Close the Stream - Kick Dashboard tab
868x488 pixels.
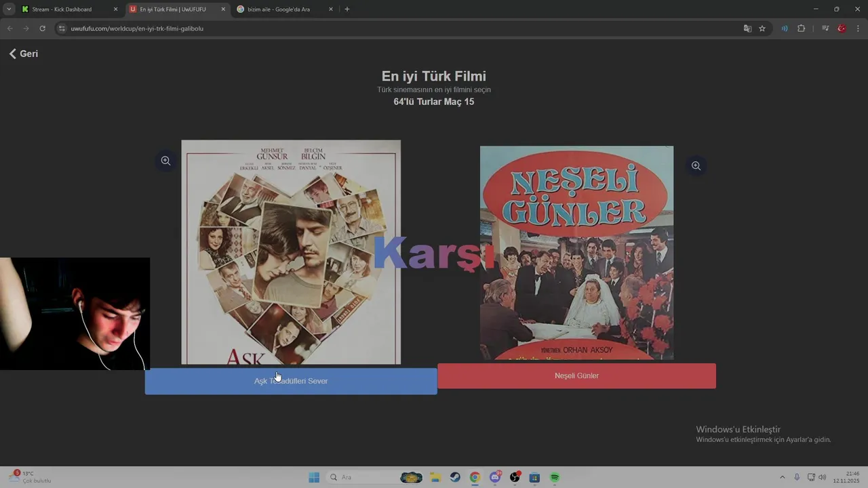point(115,9)
